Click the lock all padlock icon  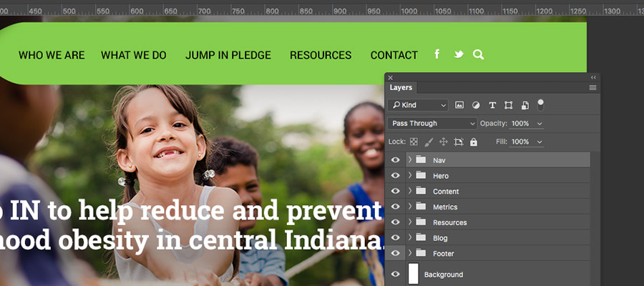[474, 142]
